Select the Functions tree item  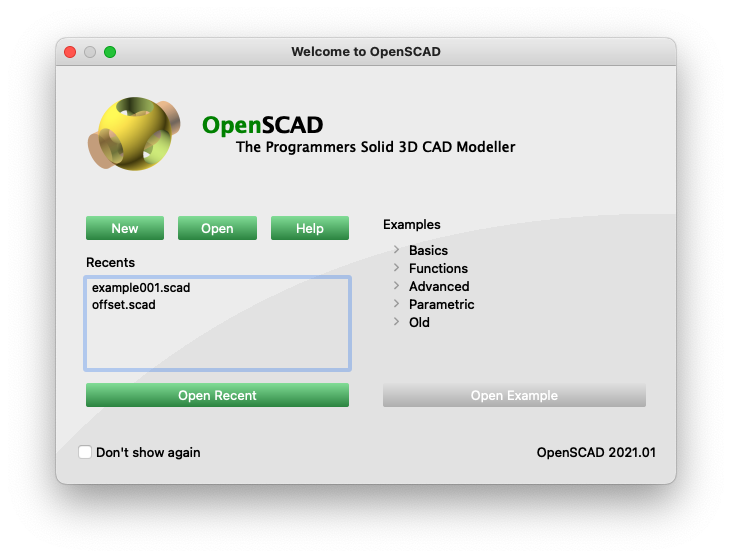click(438, 268)
